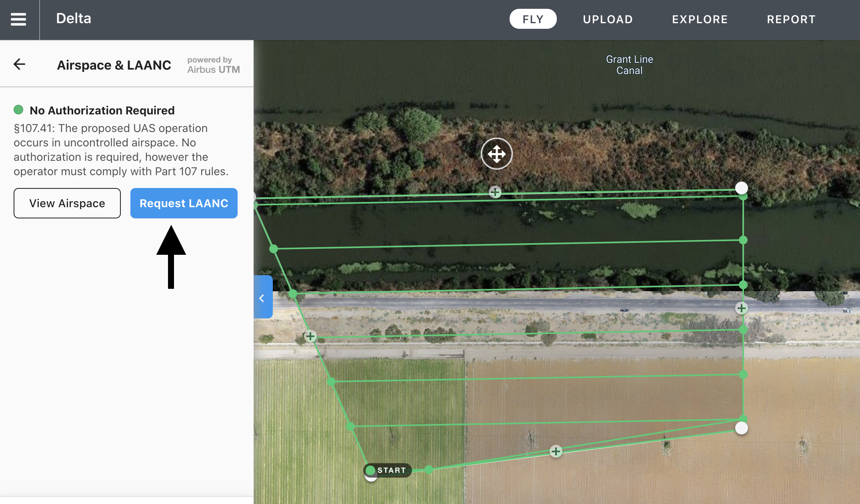Click the View Airspace button
The image size is (860, 504).
coord(67,203)
